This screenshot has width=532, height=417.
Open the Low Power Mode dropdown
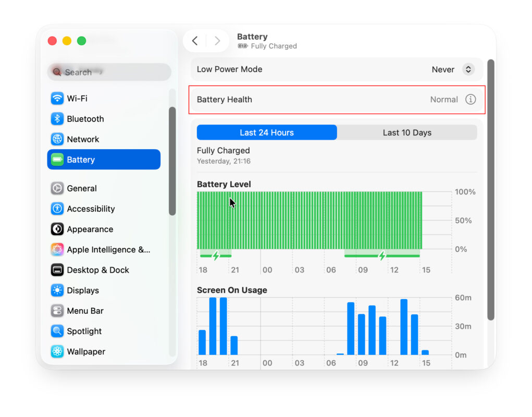(x=453, y=69)
